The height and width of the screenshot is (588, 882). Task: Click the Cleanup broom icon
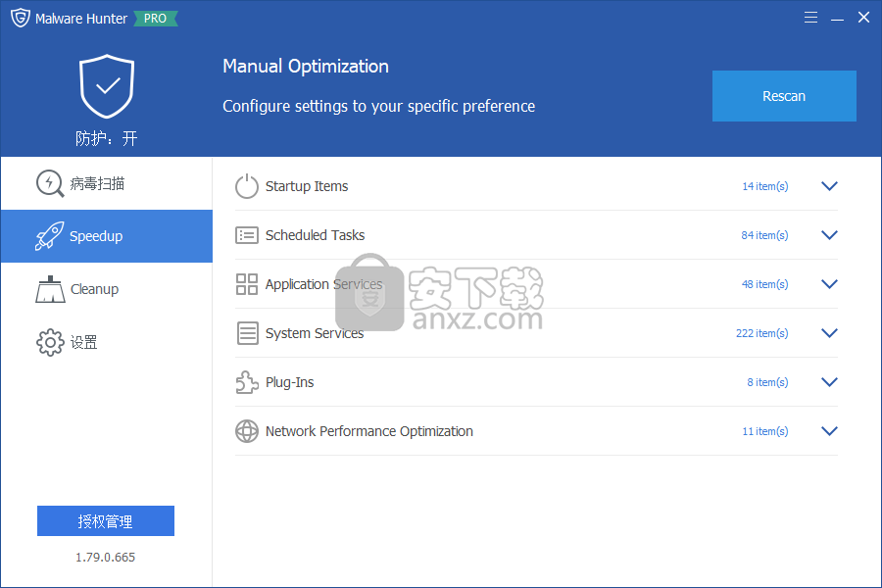click(50, 289)
